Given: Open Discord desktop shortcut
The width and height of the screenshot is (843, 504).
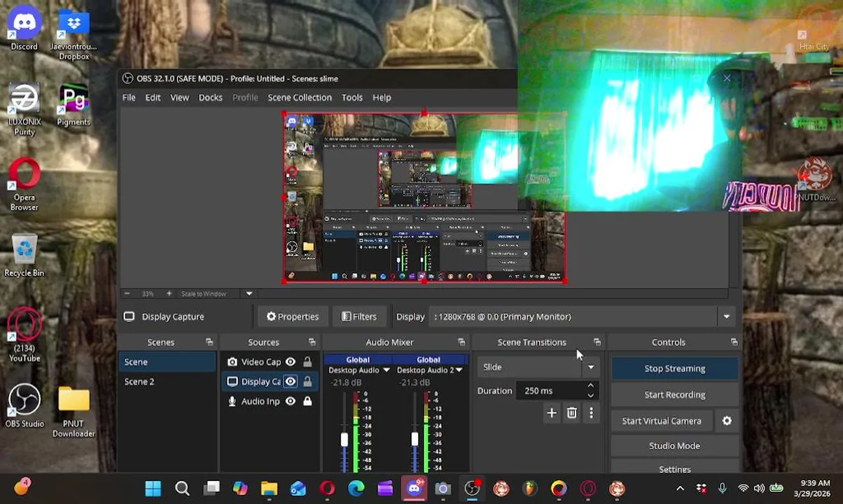Looking at the screenshot, I should click(24, 31).
